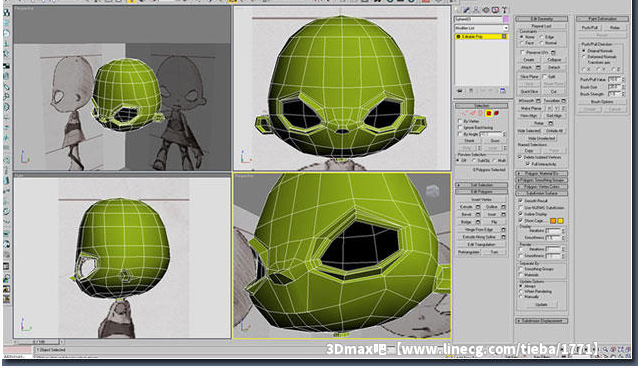Click the time slider at bottom left
The height and width of the screenshot is (368, 638).
coord(39,342)
